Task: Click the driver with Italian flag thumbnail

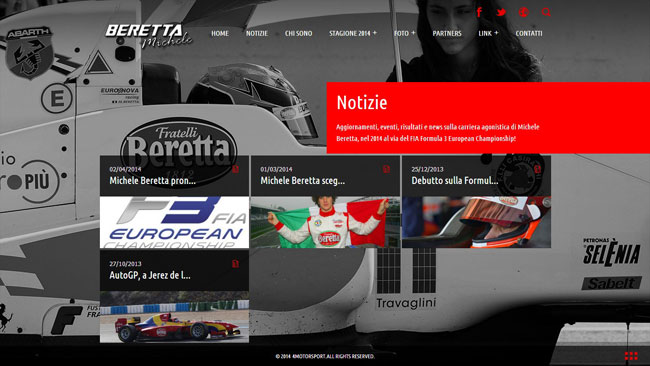Action: click(325, 222)
